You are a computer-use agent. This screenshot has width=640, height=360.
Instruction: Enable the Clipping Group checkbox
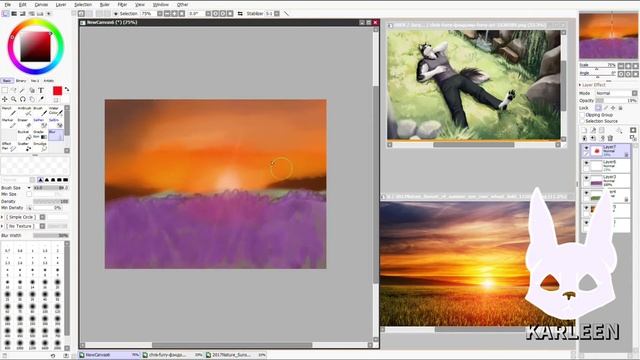(x=582, y=115)
